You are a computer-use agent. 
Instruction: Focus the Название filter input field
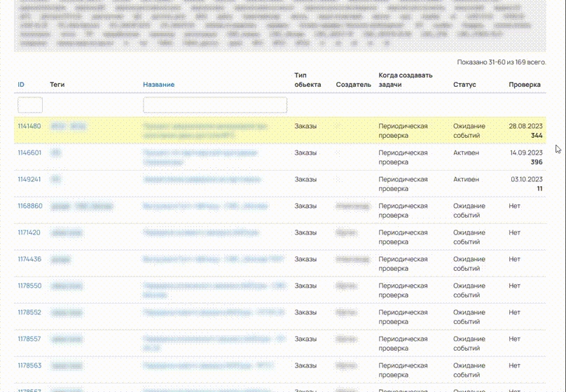coord(215,105)
